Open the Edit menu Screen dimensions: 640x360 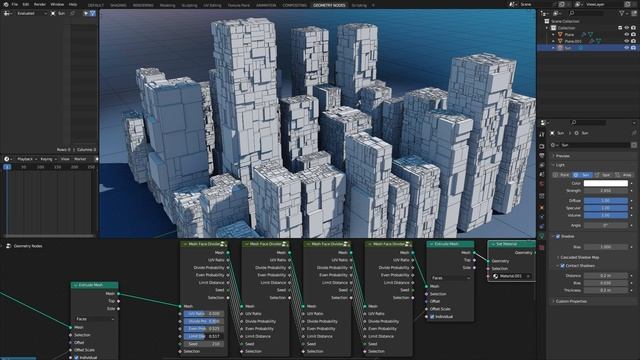(26, 4)
